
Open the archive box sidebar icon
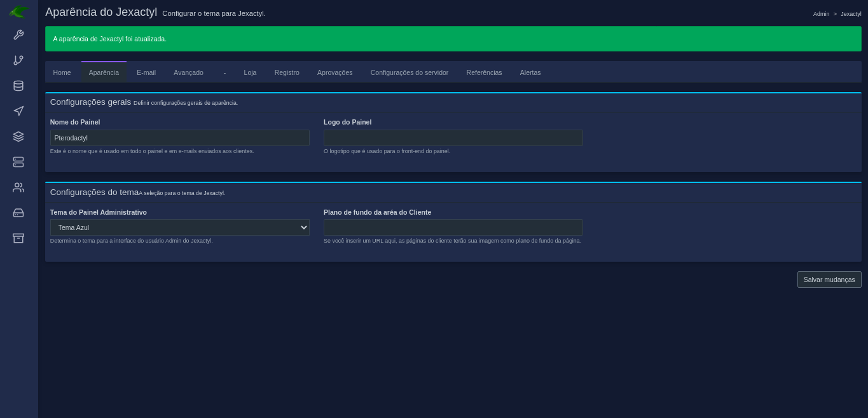(18, 238)
